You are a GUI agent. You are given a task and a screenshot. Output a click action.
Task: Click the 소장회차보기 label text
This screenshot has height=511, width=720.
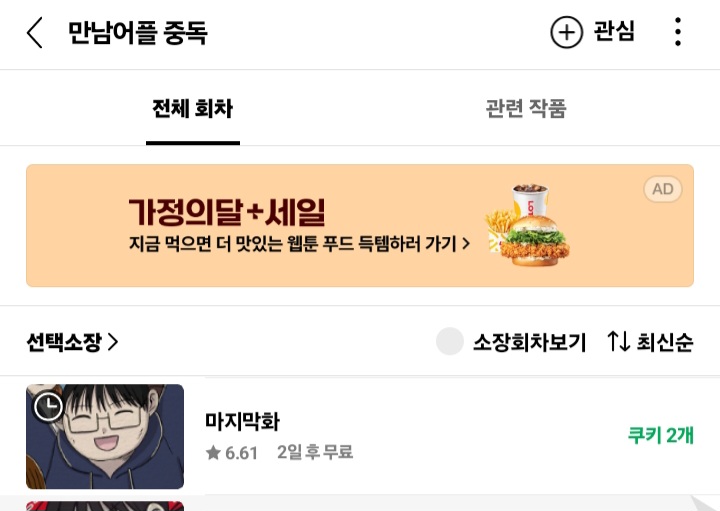529,343
